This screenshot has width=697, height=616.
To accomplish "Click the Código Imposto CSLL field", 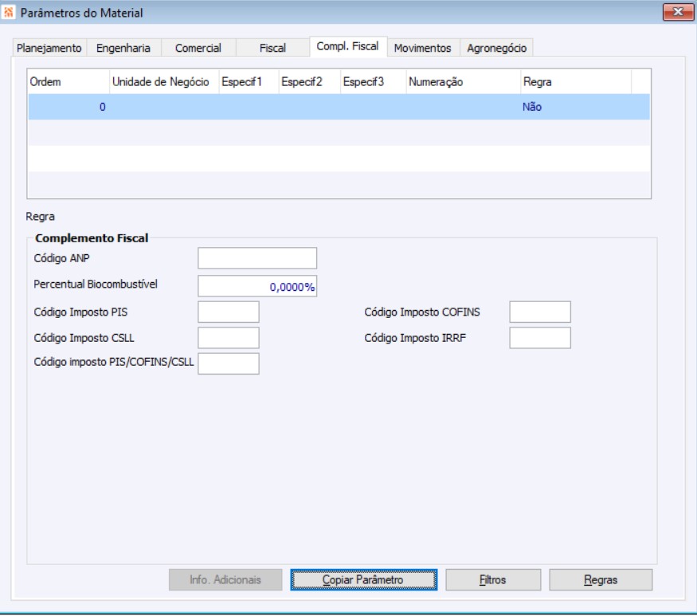I will [229, 338].
